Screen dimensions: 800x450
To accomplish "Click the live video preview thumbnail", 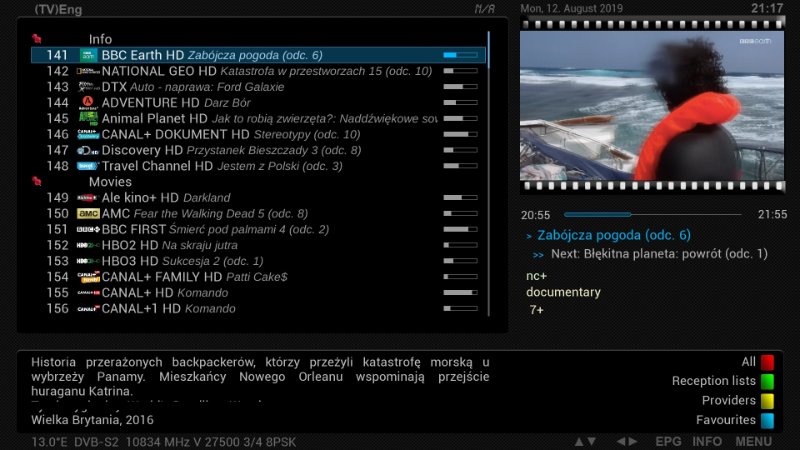I will click(x=653, y=105).
